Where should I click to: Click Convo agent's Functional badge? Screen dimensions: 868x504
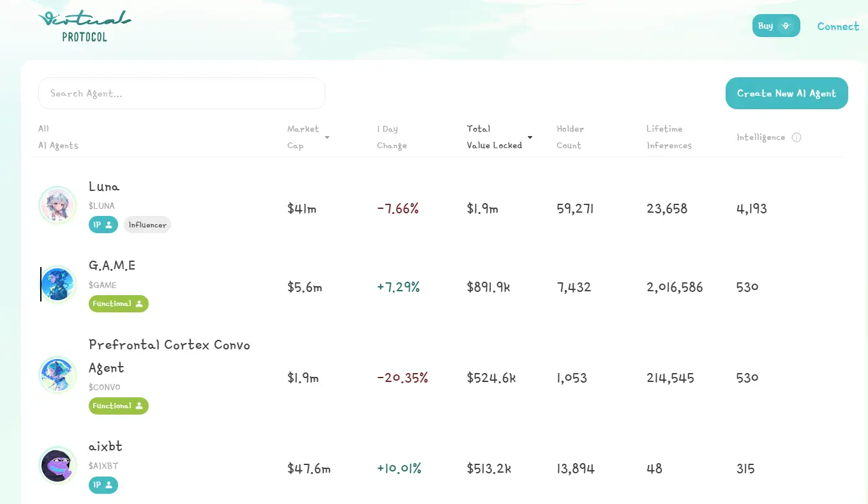[x=118, y=406]
